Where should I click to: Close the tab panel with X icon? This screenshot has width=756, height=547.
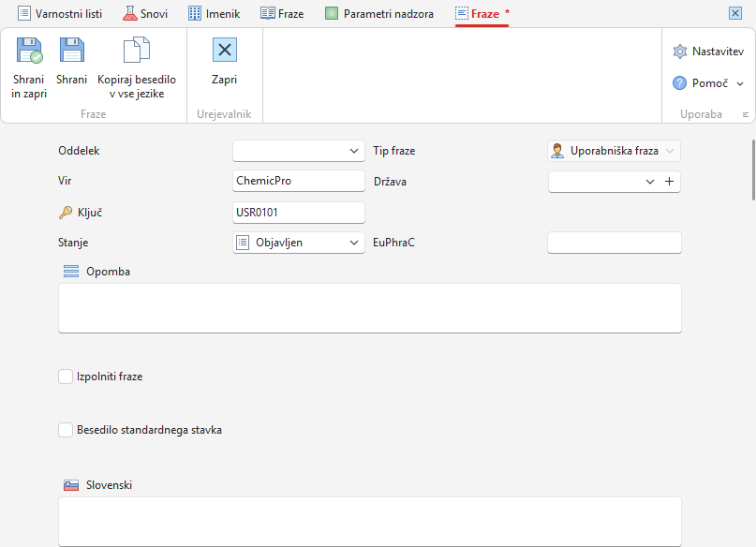click(x=735, y=13)
